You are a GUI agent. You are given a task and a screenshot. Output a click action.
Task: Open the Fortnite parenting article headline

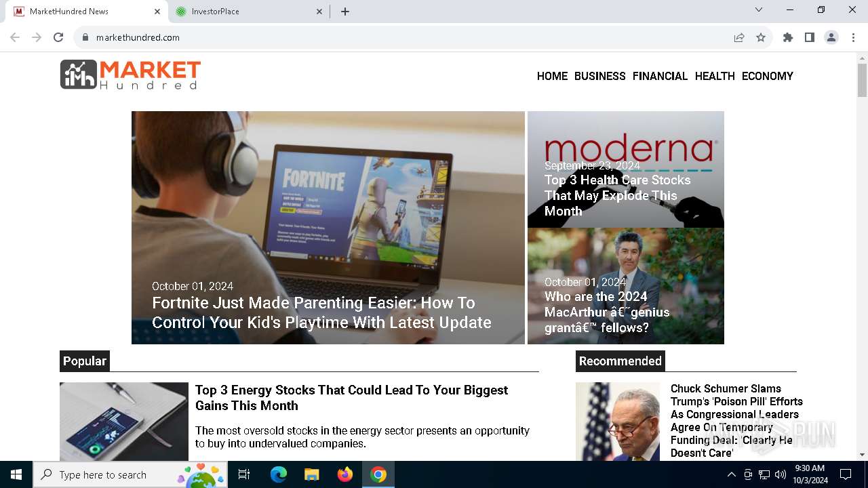(x=321, y=312)
